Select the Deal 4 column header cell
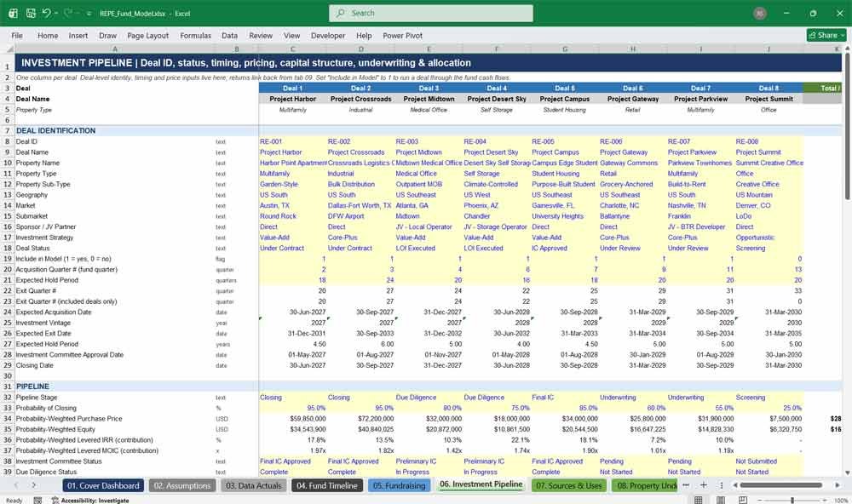This screenshot has width=852, height=504. (x=497, y=88)
